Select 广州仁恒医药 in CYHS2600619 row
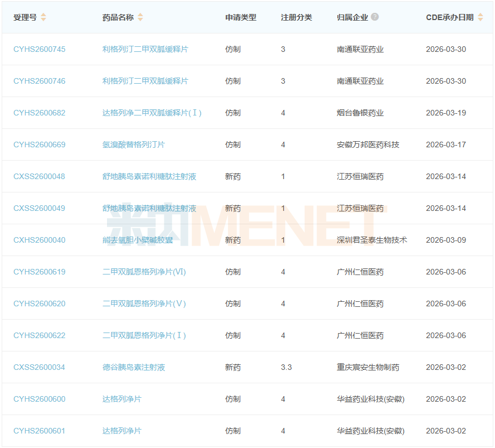The width and height of the screenshot is (495, 448). [360, 272]
